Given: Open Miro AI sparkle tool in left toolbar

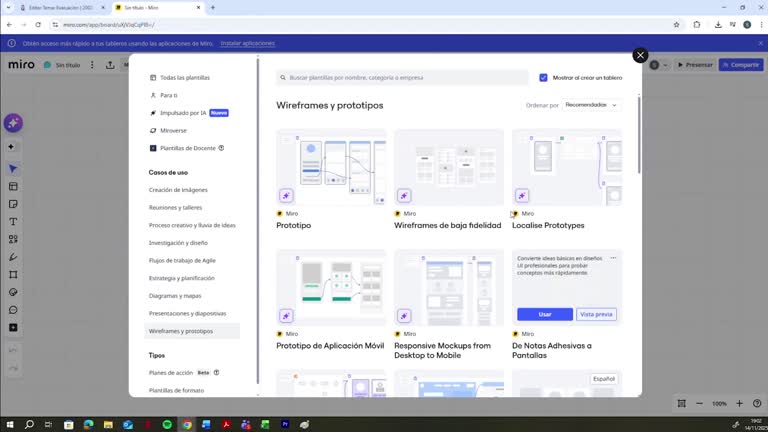Looking at the screenshot, I should (13, 123).
